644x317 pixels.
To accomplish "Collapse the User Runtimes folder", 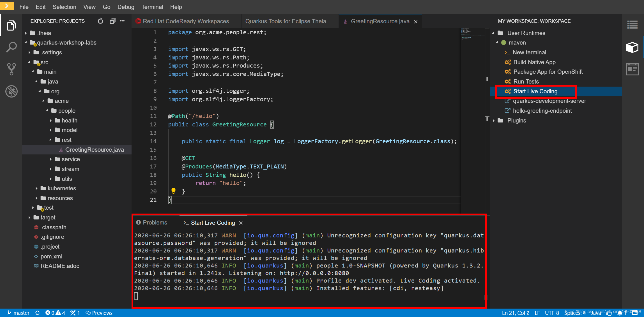I will pyautogui.click(x=493, y=33).
